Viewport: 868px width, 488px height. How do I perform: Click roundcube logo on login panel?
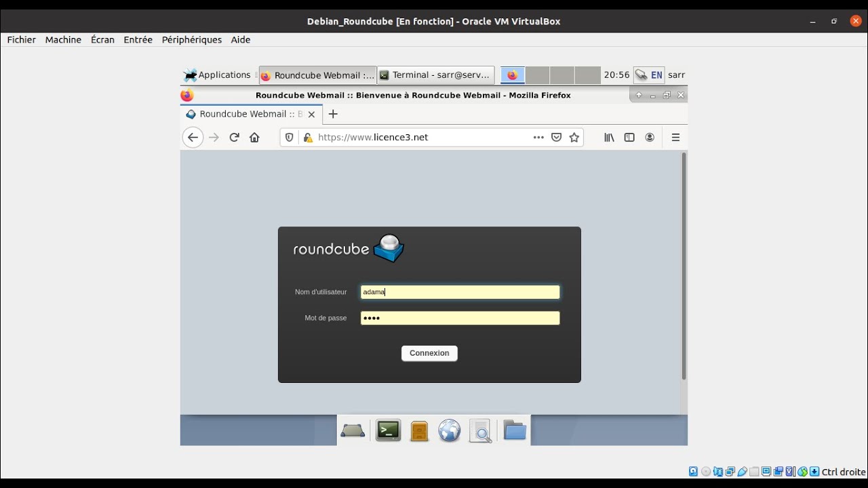pyautogui.click(x=349, y=248)
